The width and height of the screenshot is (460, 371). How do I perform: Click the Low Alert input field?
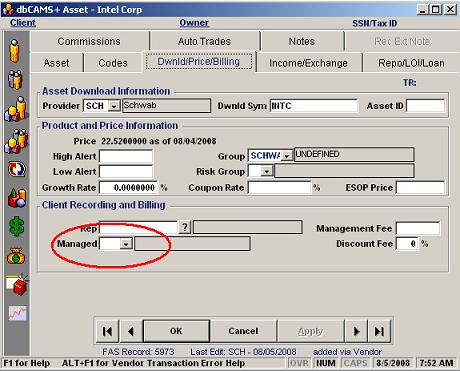[126, 172]
